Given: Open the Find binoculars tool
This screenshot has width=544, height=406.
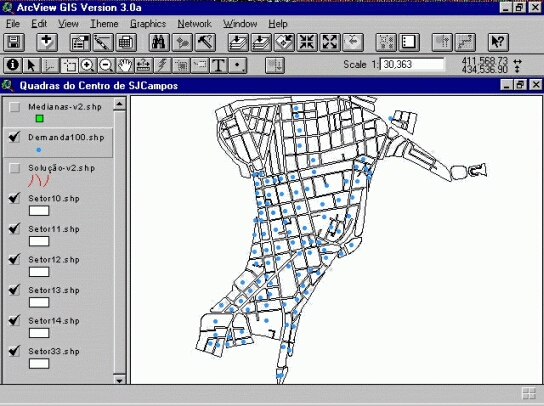Looking at the screenshot, I should pyautogui.click(x=159, y=42).
